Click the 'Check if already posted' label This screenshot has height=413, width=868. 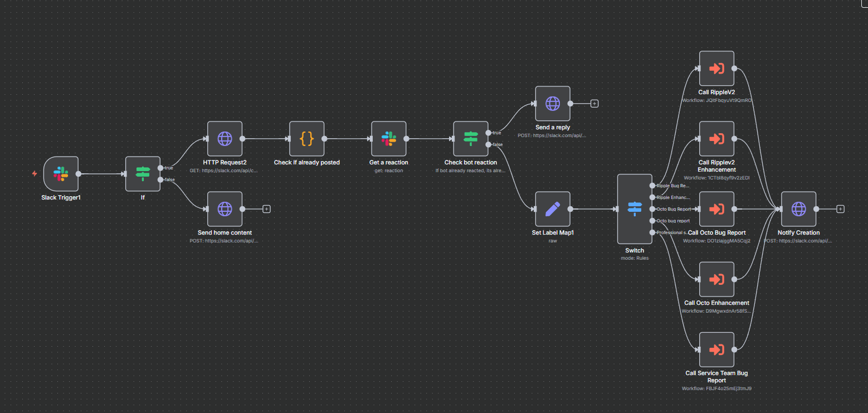(x=306, y=163)
